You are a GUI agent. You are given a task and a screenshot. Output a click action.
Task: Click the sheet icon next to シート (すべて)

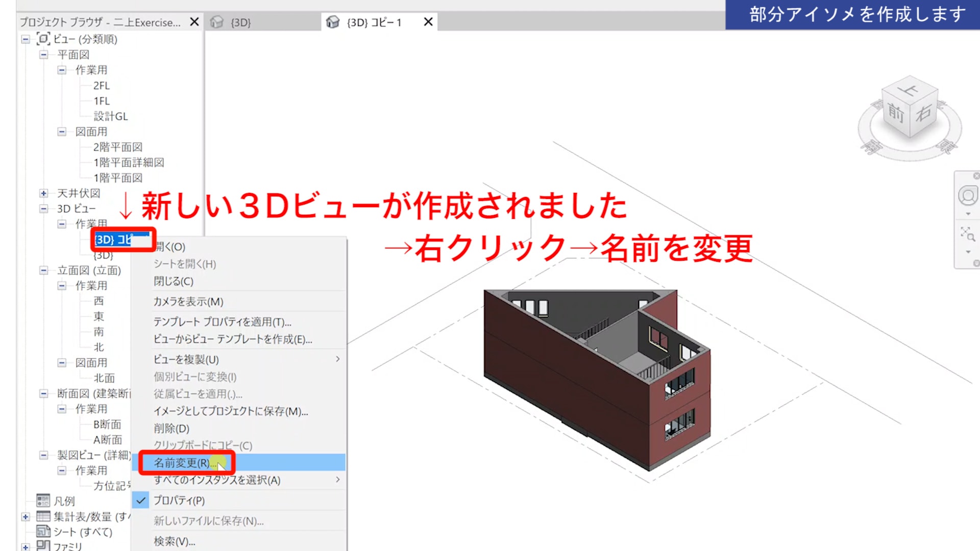(43, 532)
